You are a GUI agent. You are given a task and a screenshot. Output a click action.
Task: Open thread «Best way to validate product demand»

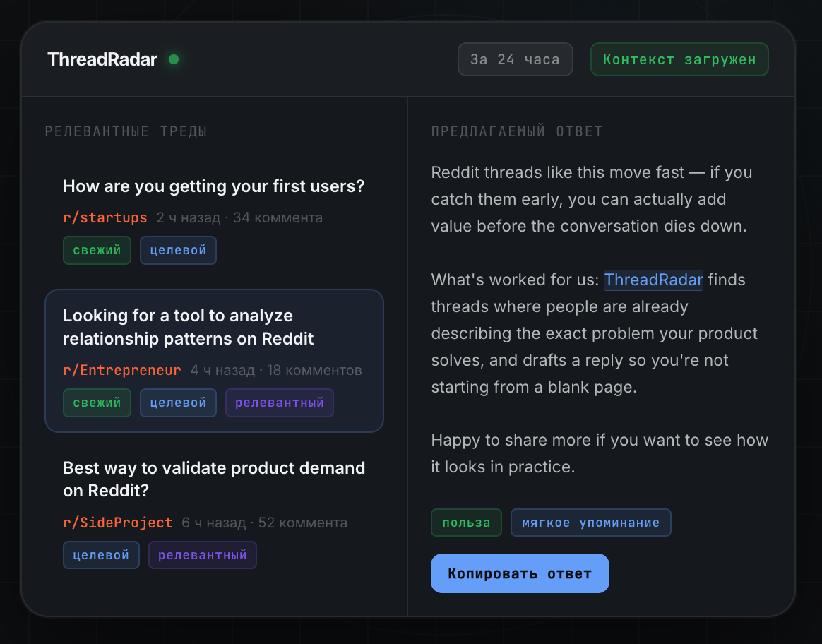[x=214, y=479]
